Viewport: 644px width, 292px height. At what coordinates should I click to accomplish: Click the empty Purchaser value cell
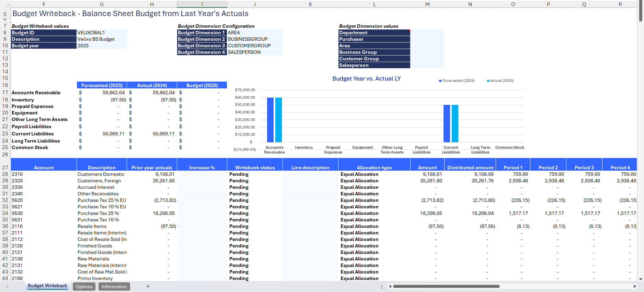(x=427, y=39)
